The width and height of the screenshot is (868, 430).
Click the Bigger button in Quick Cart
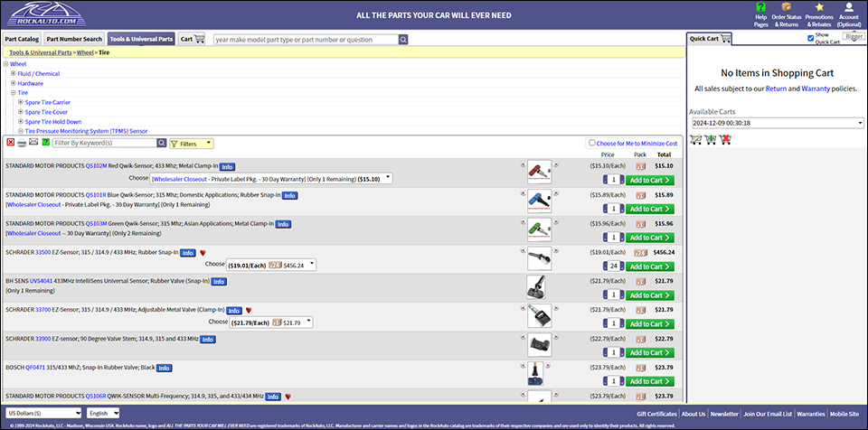853,36
